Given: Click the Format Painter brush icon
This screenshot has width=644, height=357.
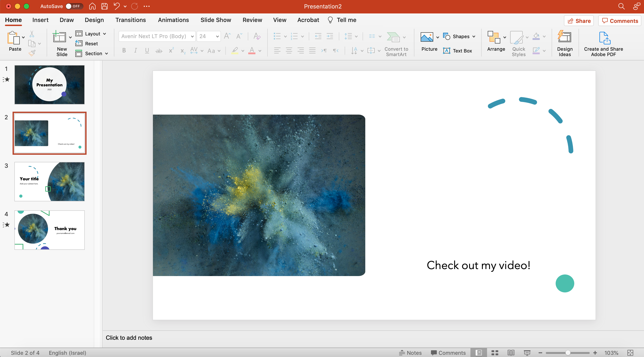Looking at the screenshot, I should 32,53.
